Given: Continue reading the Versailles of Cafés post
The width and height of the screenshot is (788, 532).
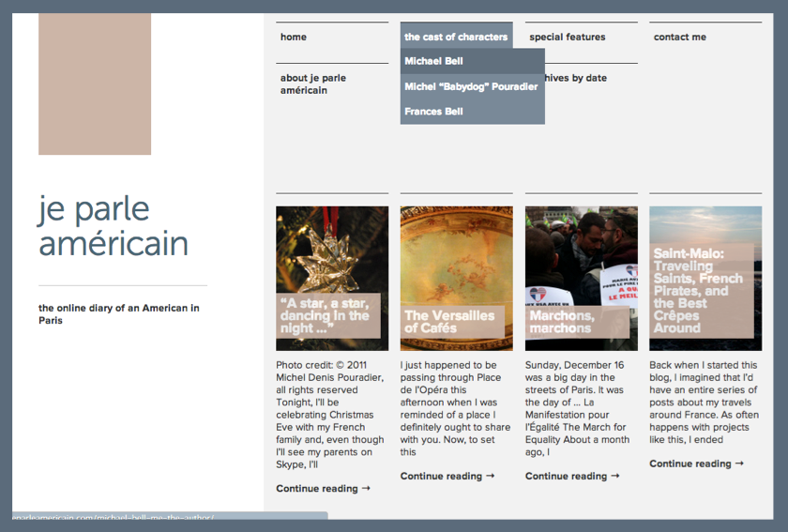Looking at the screenshot, I should click(x=447, y=477).
